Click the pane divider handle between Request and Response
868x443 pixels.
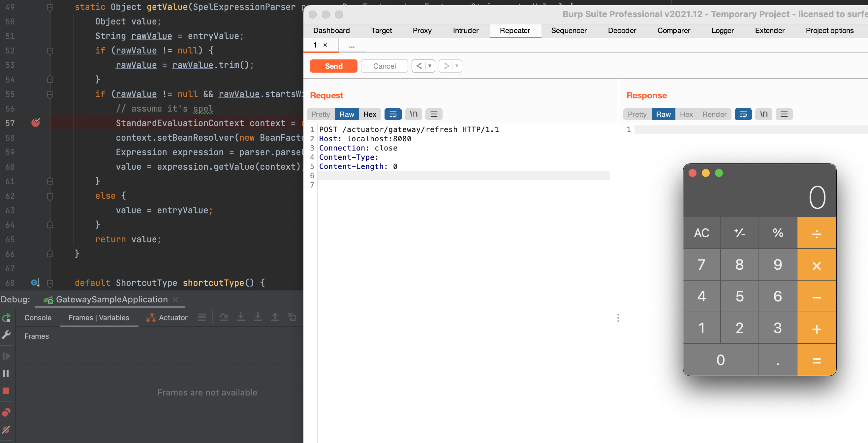(x=618, y=318)
